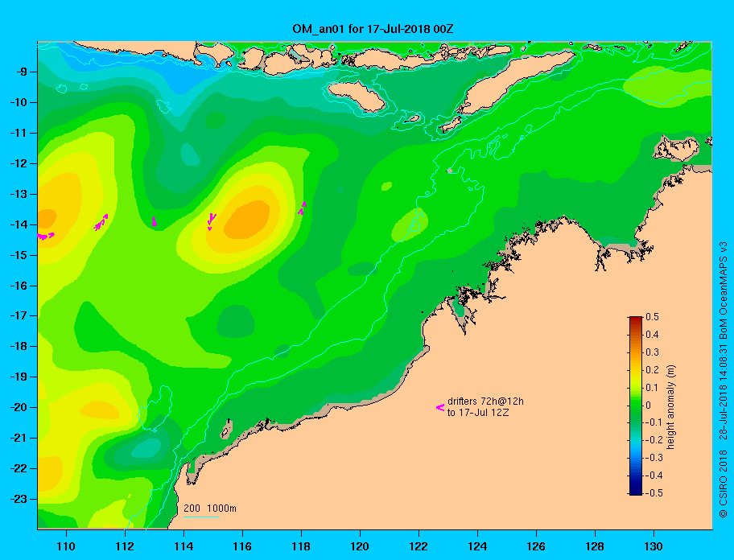This screenshot has width=734, height=560.
Task: Select the magenta drifter marker near longitude 118
Action: (x=303, y=208)
